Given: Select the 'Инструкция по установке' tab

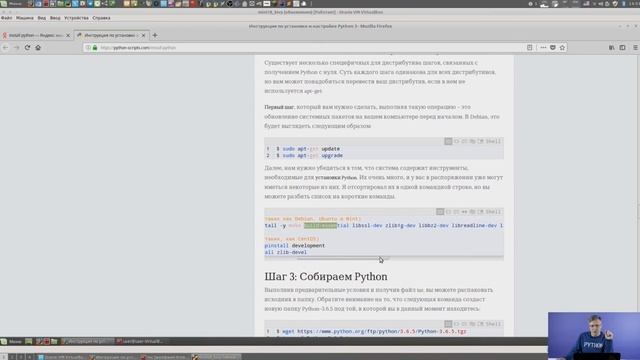Looking at the screenshot, I should 111,36.
